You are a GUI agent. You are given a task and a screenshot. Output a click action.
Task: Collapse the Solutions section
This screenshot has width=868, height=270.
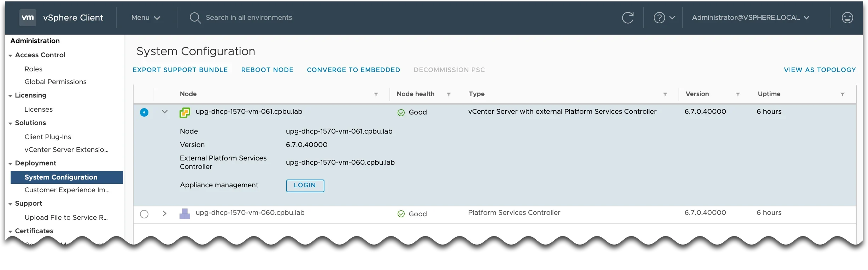click(x=11, y=124)
